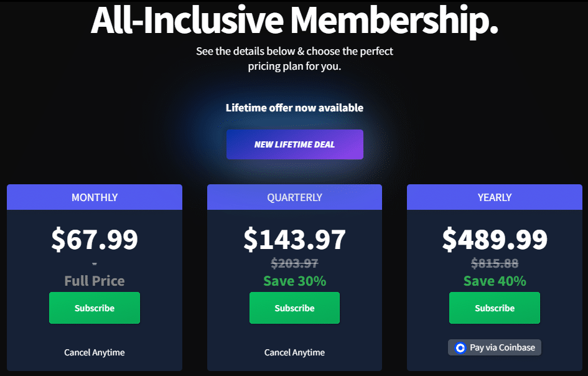Pay via Coinbase for the Yearly plan
Image resolution: width=588 pixels, height=376 pixels.
495,347
